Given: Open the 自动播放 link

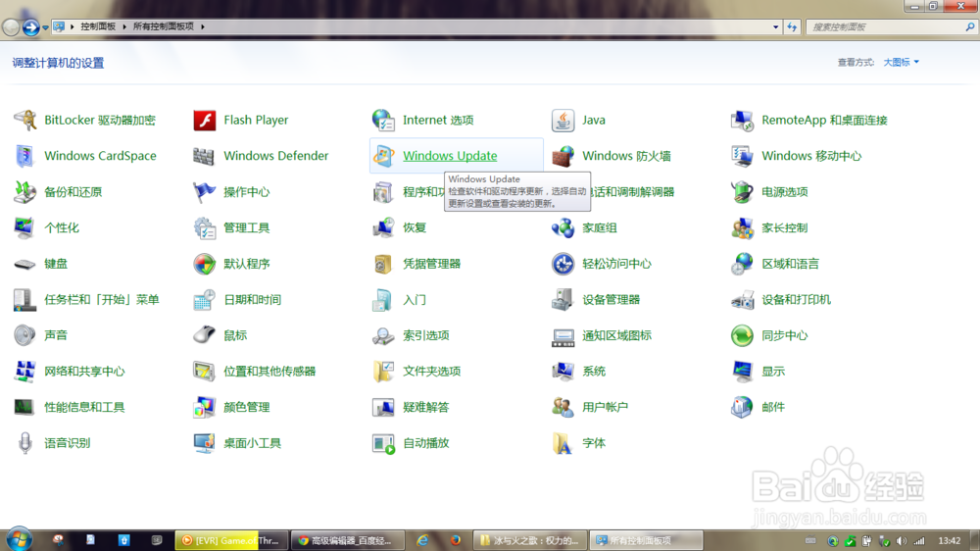Looking at the screenshot, I should click(x=425, y=443).
